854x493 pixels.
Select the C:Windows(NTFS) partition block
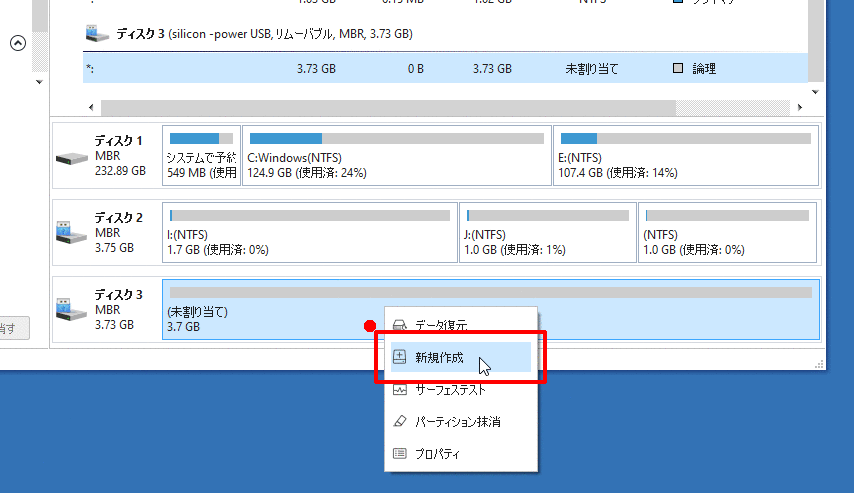tap(395, 155)
